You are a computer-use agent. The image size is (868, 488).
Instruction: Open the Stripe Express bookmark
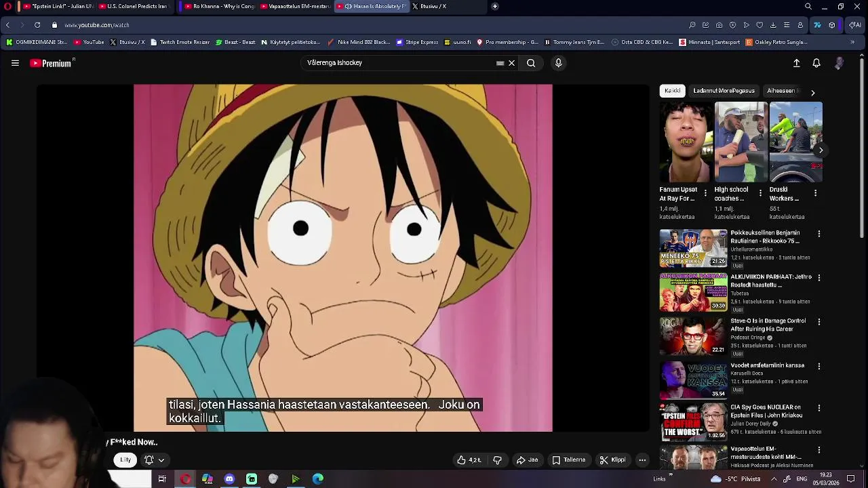coord(417,42)
